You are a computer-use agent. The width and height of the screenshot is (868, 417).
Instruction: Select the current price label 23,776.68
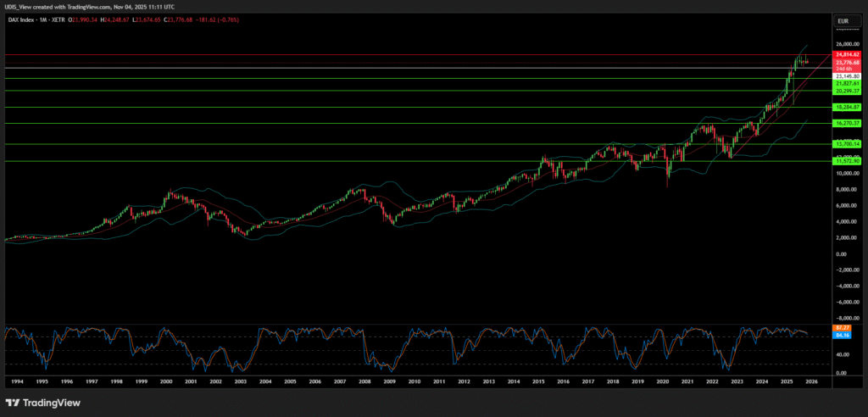click(x=847, y=62)
